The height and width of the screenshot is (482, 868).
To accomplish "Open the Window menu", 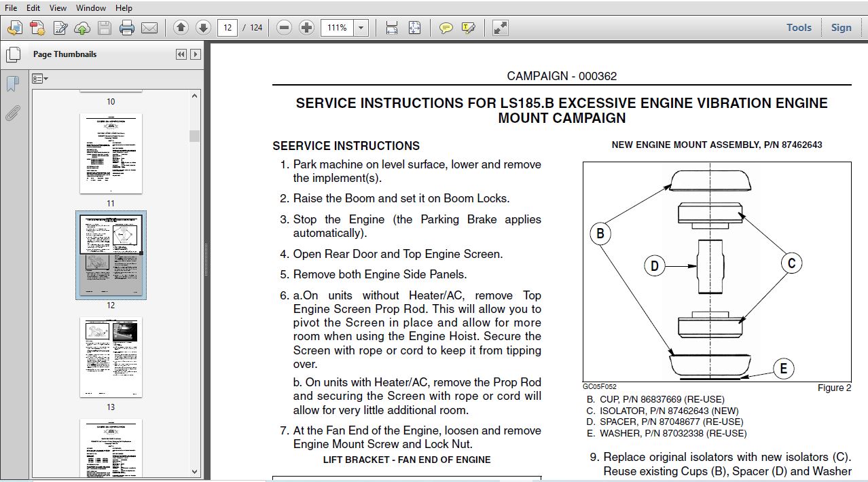I will coord(90,8).
